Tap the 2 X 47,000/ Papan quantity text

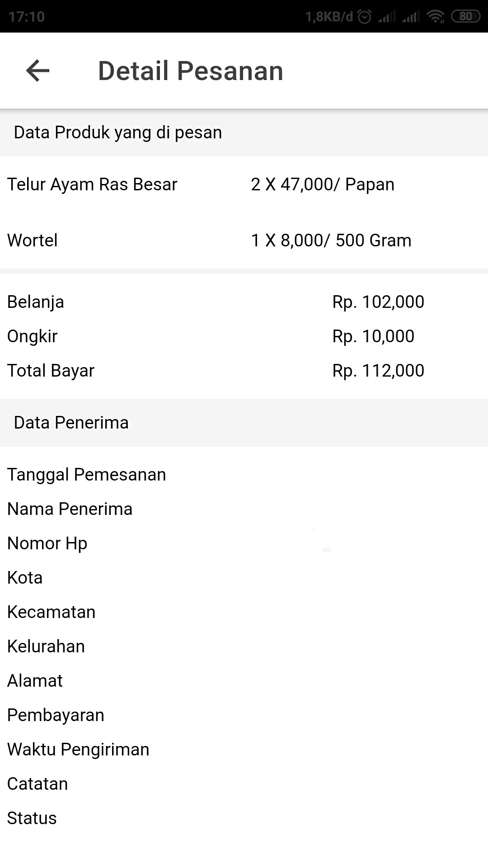[323, 184]
